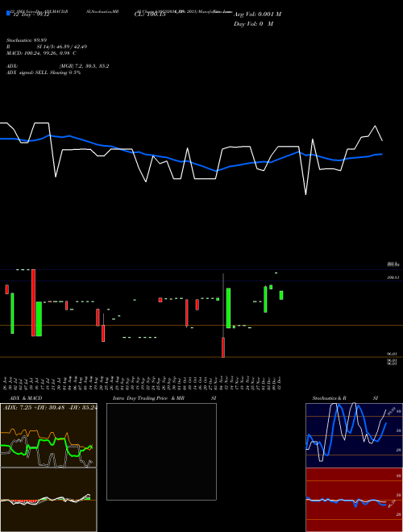Click the '96.01' price axis label
Viewport: 403px width, 532px height.
(393, 354)
